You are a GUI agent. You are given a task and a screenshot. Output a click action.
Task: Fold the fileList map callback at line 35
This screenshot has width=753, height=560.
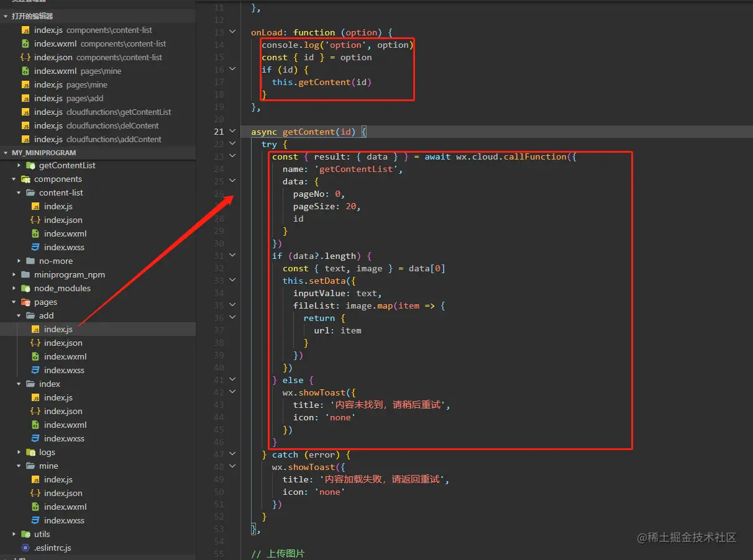tap(232, 305)
